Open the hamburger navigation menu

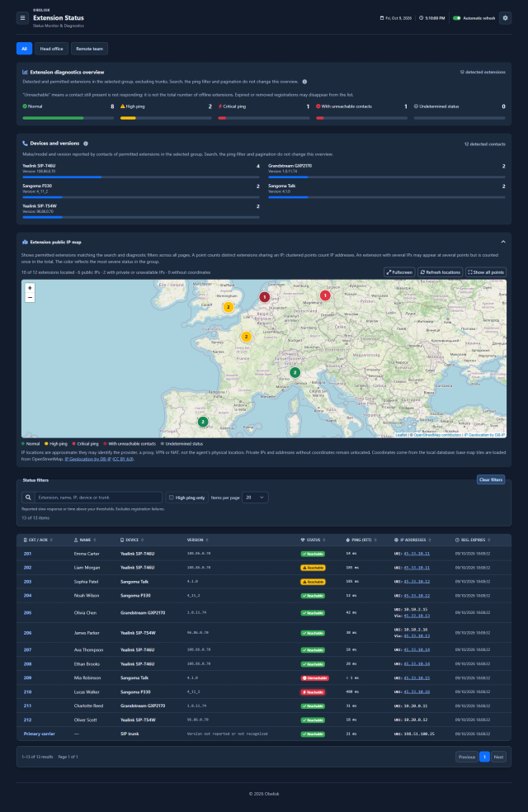[22, 18]
